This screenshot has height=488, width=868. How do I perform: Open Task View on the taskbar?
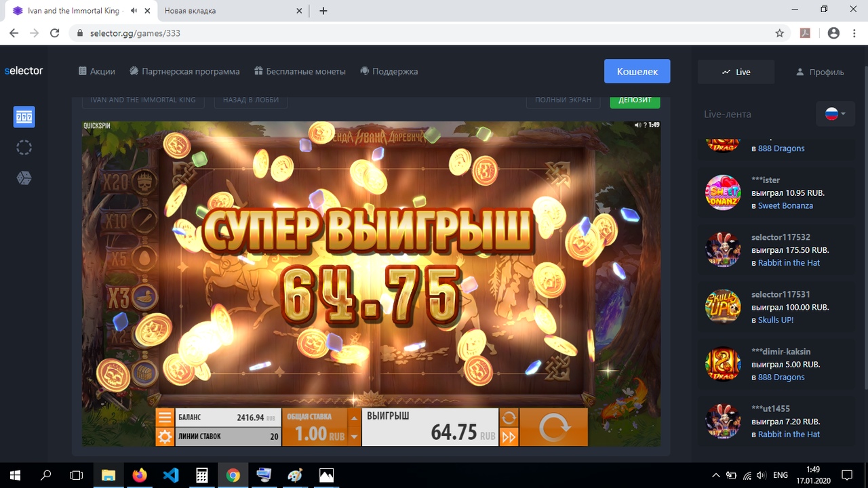pos(77,475)
